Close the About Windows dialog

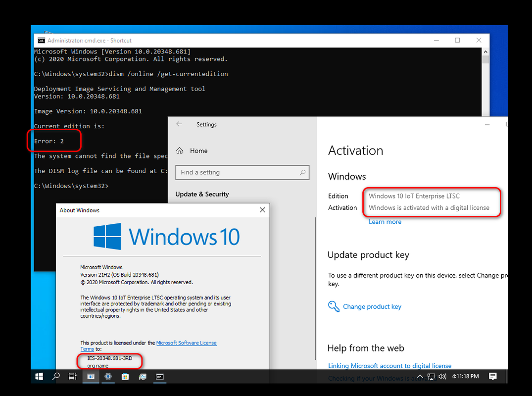[262, 210]
